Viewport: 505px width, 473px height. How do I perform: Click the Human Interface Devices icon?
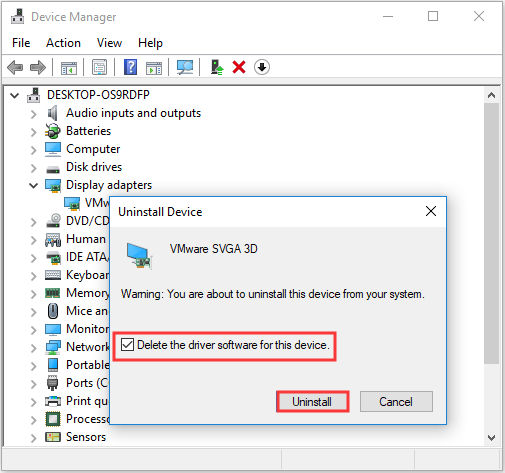pos(53,239)
